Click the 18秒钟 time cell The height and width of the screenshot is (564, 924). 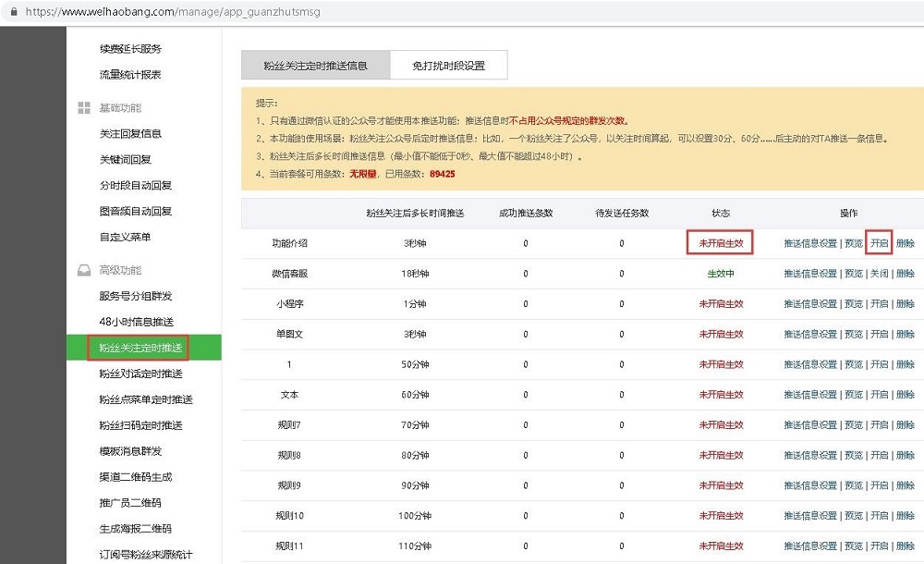click(x=415, y=273)
